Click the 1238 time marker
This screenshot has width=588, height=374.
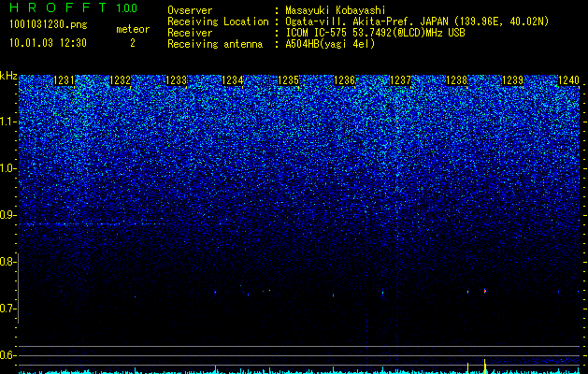point(457,80)
